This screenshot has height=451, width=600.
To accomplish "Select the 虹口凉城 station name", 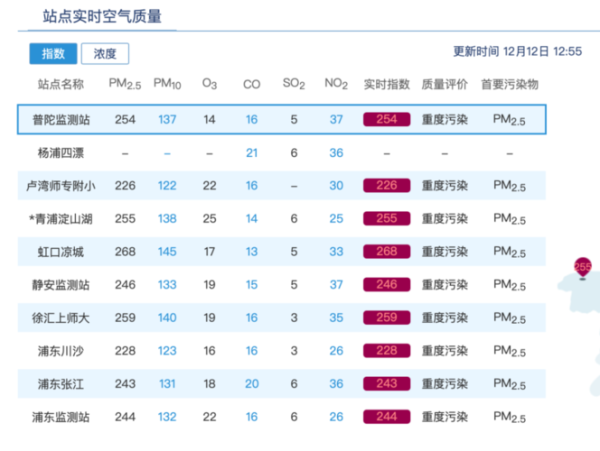I will [x=60, y=252].
